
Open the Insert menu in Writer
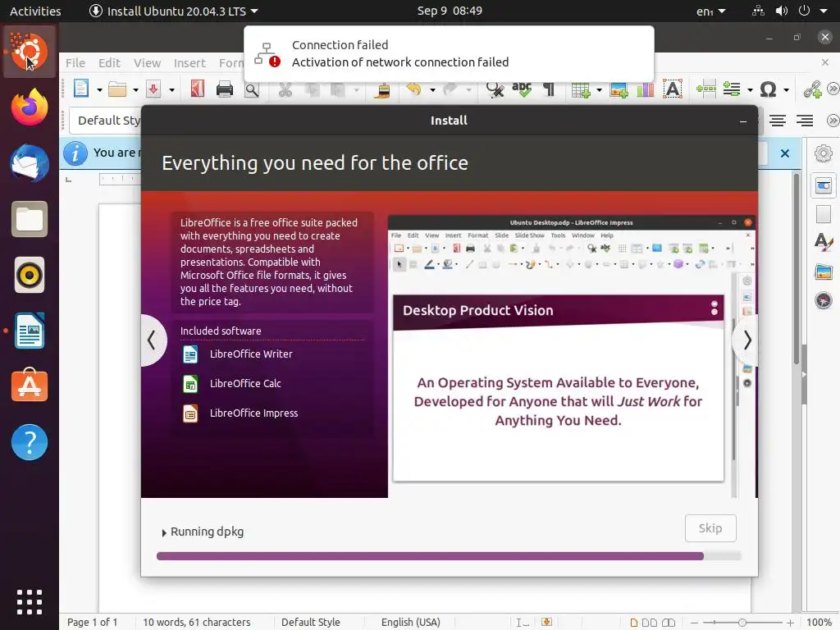(189, 62)
